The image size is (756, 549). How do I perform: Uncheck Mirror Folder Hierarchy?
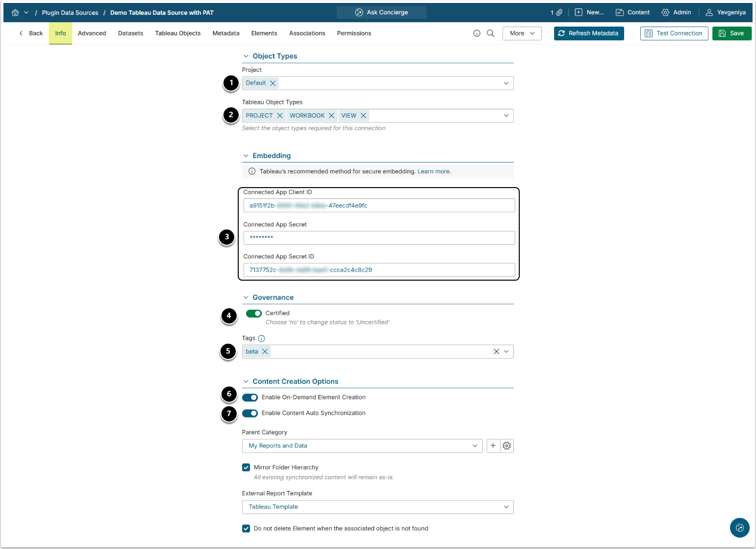(246, 467)
